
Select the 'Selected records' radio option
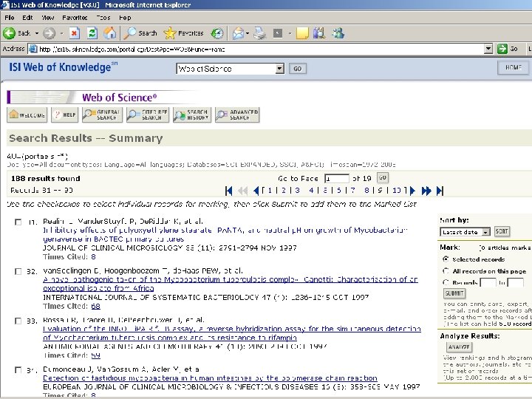(x=446, y=259)
